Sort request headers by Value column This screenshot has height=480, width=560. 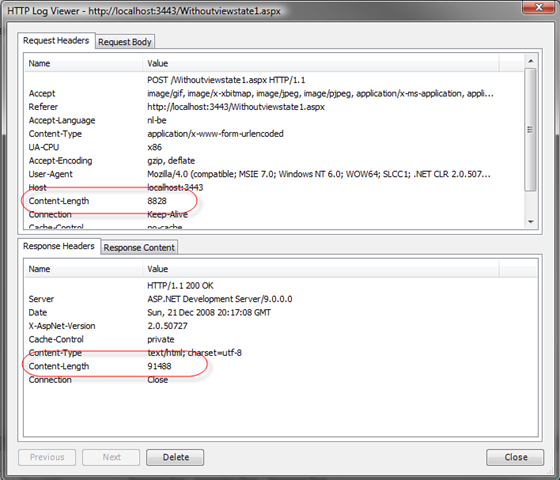coord(321,63)
